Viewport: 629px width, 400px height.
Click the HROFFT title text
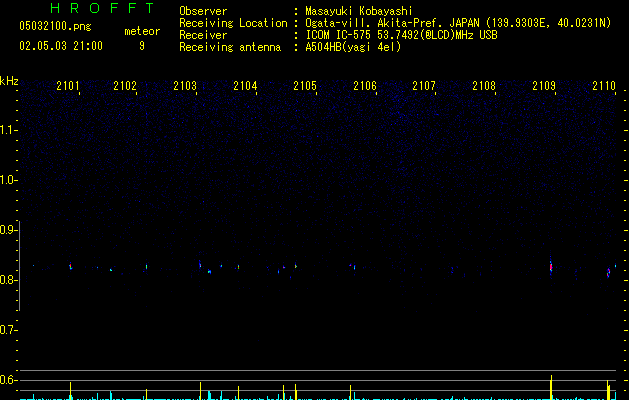point(103,8)
